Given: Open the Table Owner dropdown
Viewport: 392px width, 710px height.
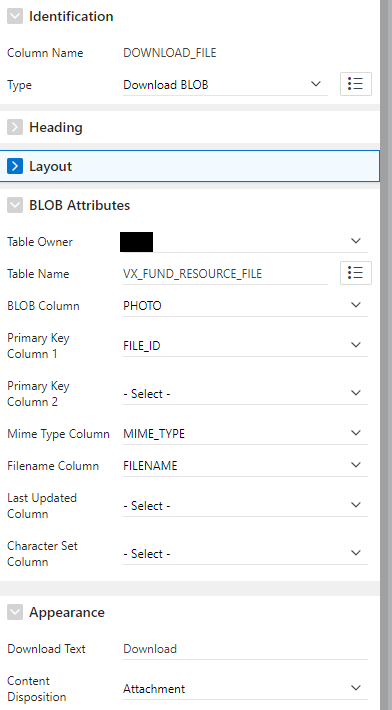Looking at the screenshot, I should tap(245, 241).
